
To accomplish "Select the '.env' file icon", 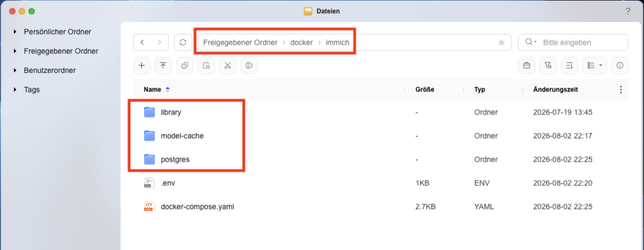I will point(148,183).
